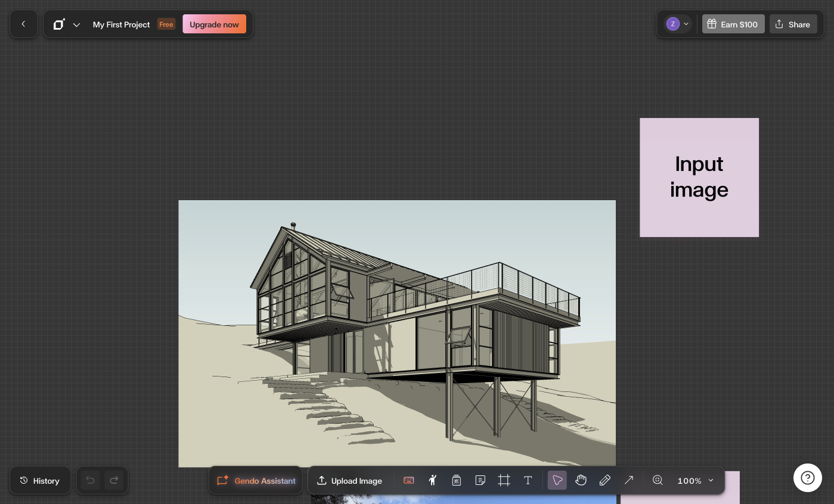The image size is (834, 504).
Task: Open the Gendo Assistant
Action: [x=256, y=481]
